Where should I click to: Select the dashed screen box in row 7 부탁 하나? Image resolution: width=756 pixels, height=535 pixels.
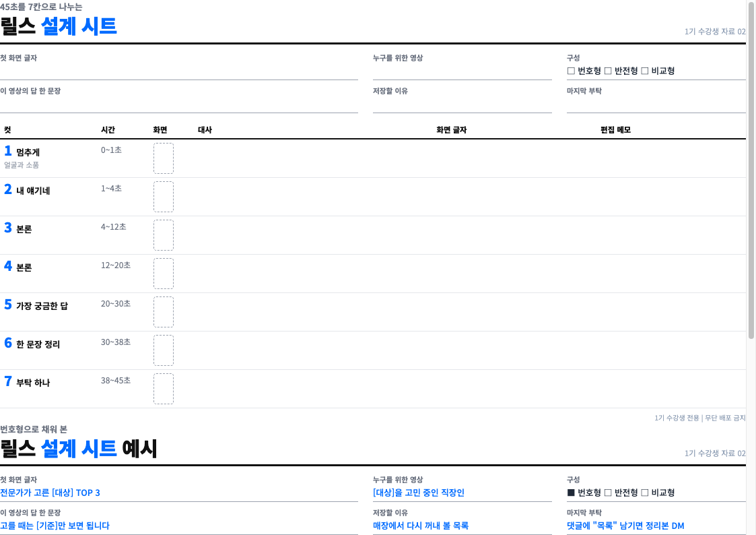[x=164, y=389]
